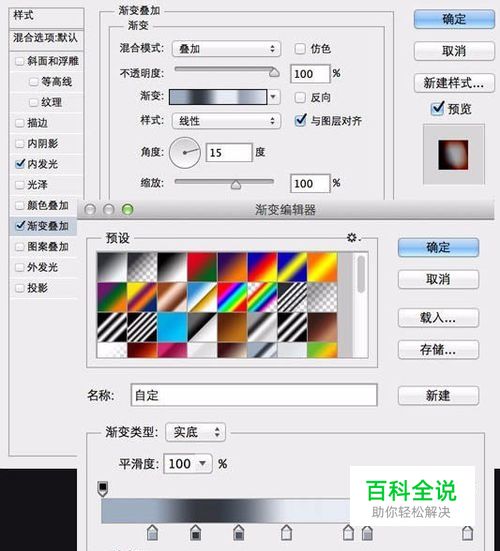500x551 pixels.
Task: Select the last color stop at the bar's end
Action: tap(467, 533)
